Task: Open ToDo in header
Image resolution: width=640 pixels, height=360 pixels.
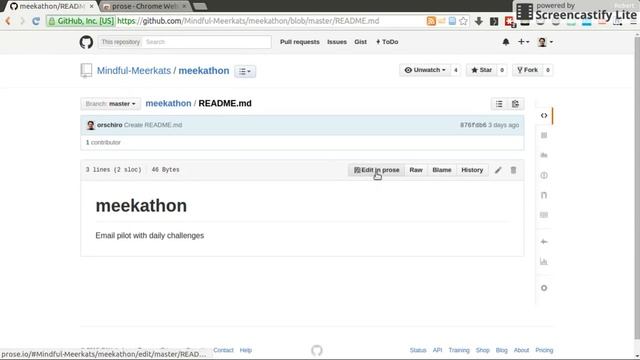Action: click(387, 42)
